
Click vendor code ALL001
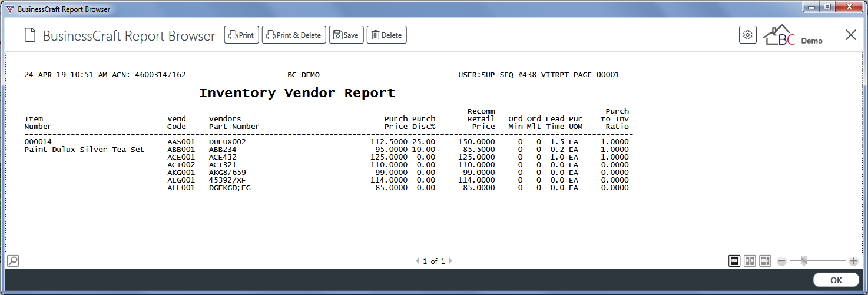click(181, 188)
